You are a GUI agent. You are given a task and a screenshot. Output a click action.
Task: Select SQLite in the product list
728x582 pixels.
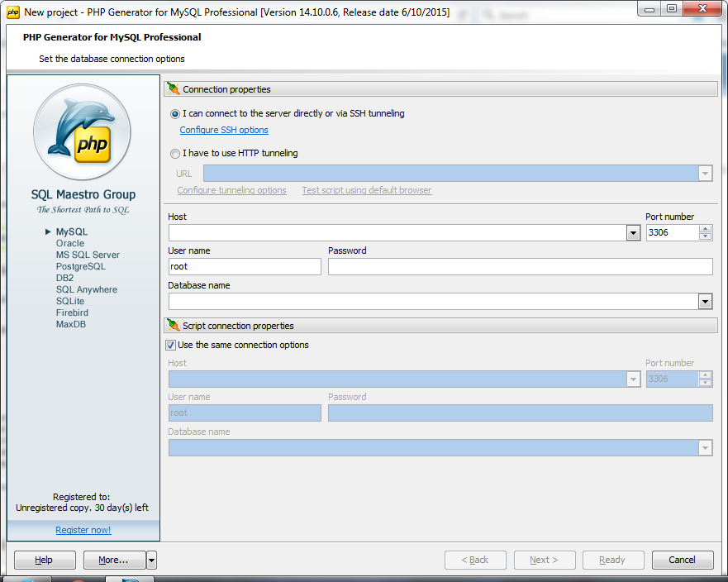70,301
